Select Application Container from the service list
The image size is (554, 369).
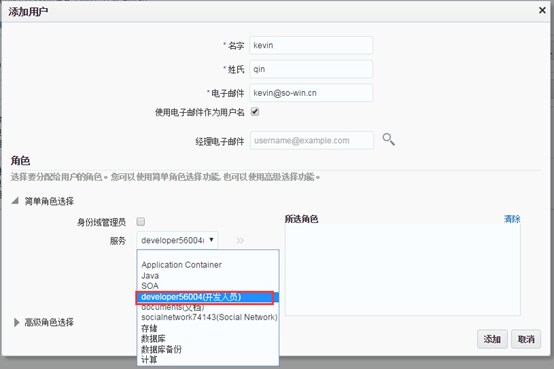click(x=208, y=265)
